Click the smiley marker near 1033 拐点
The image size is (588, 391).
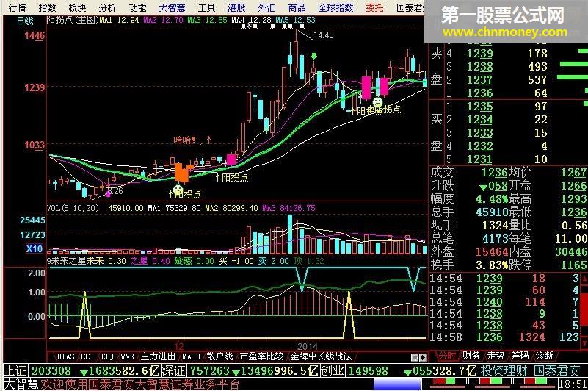pyautogui.click(x=178, y=190)
